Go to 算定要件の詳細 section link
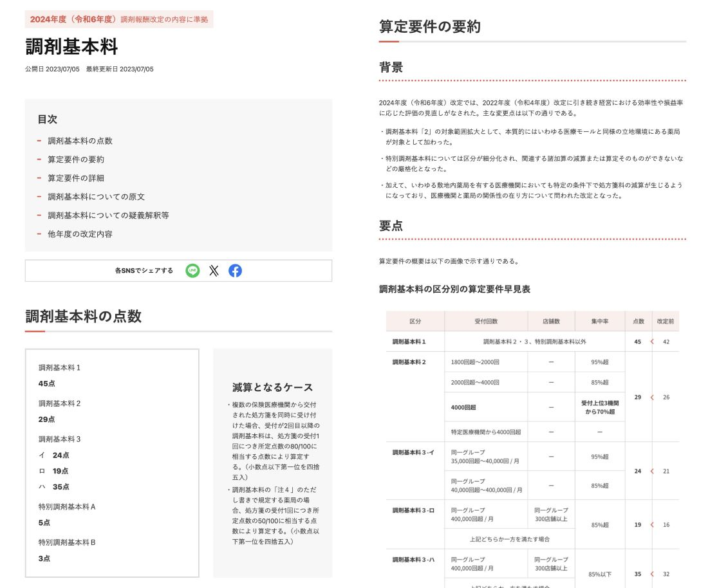Image resolution: width=708 pixels, height=588 pixels. tap(76, 178)
